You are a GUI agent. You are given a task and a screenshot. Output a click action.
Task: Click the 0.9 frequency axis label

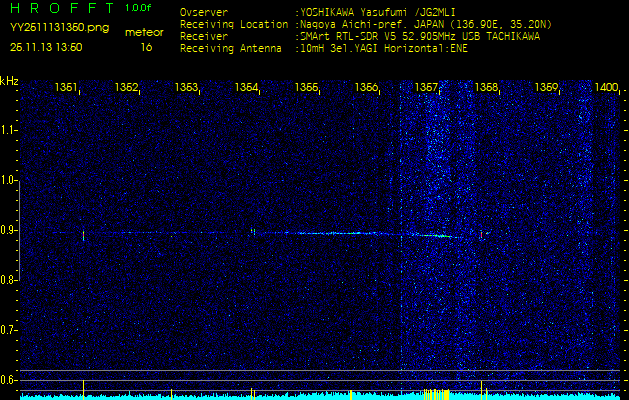pyautogui.click(x=9, y=230)
